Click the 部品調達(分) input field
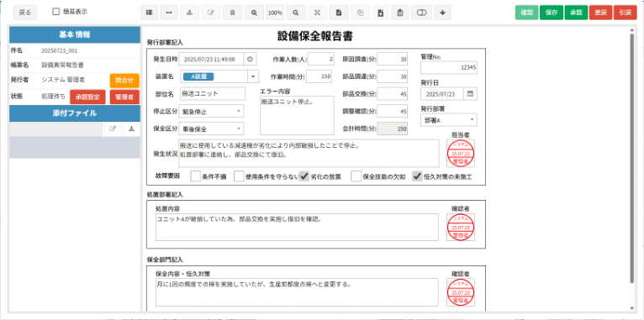644x320 pixels. pyautogui.click(x=393, y=76)
